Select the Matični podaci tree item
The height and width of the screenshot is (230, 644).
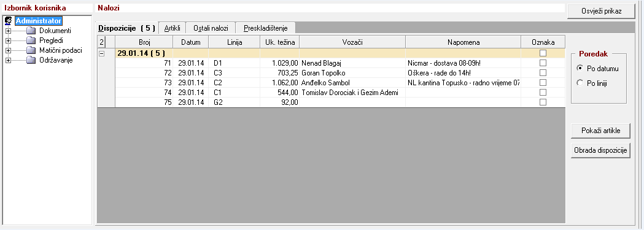(x=61, y=50)
